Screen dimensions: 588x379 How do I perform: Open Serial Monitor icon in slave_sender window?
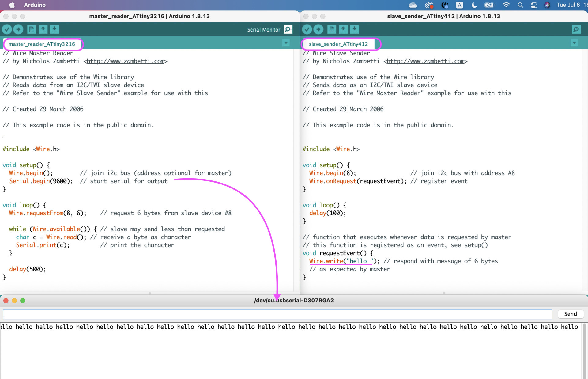[576, 29]
